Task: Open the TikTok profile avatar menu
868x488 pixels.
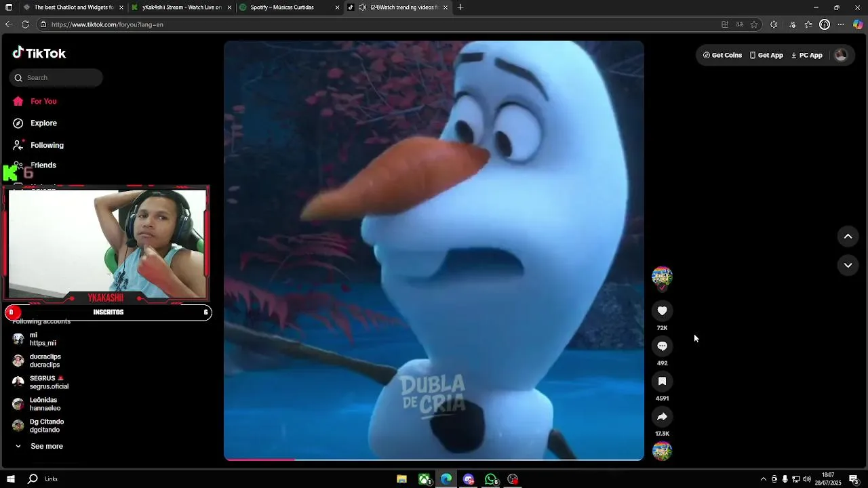Action: click(x=841, y=56)
